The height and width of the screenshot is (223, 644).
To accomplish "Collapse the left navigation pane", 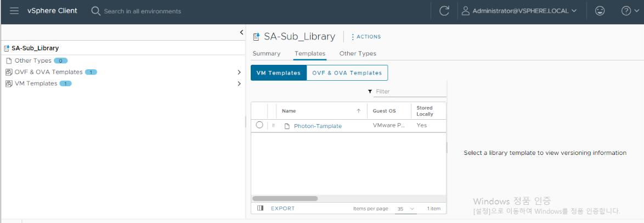I will tap(241, 32).
